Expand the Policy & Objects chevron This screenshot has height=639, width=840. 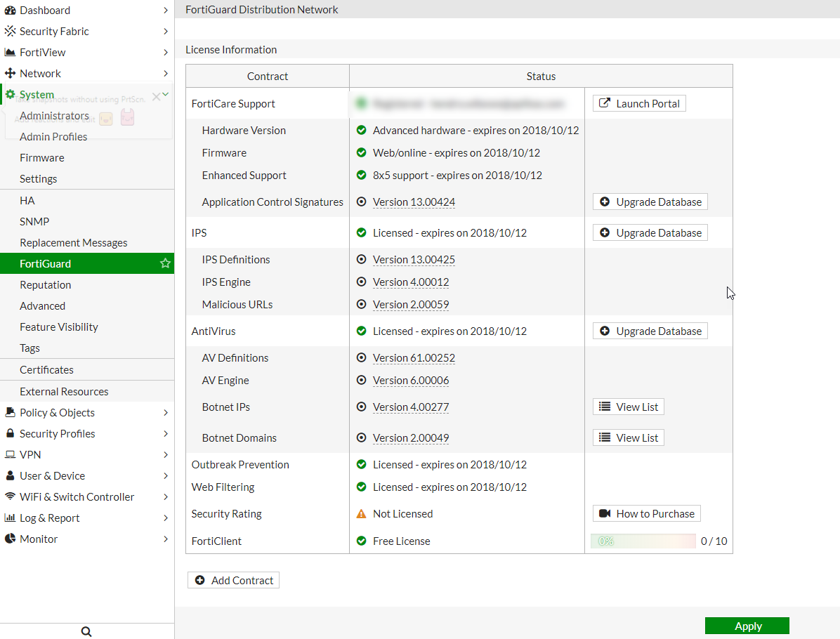166,412
